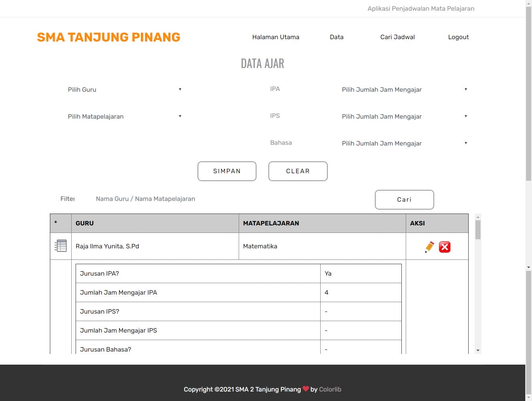Expand the IPS teaching hours dropdown

(x=404, y=116)
